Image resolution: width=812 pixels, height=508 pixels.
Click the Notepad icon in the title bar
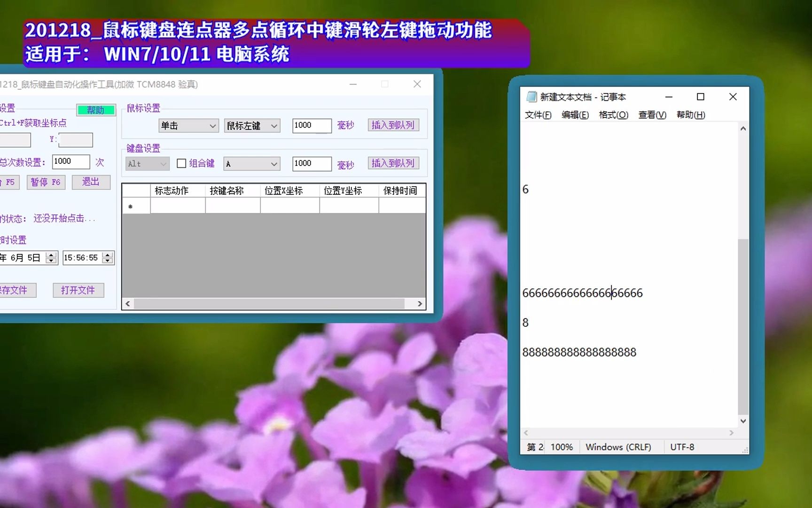tap(531, 97)
